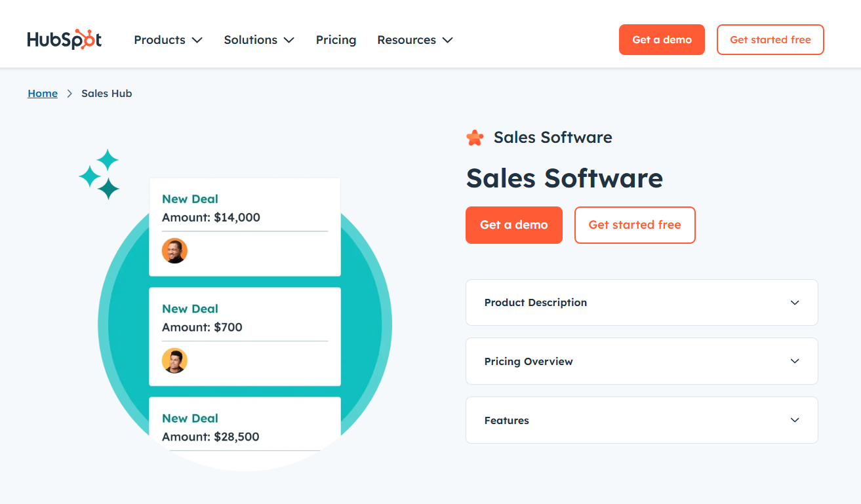Click the top Get a demo button
Image resolution: width=861 pixels, height=504 pixels.
tap(662, 39)
